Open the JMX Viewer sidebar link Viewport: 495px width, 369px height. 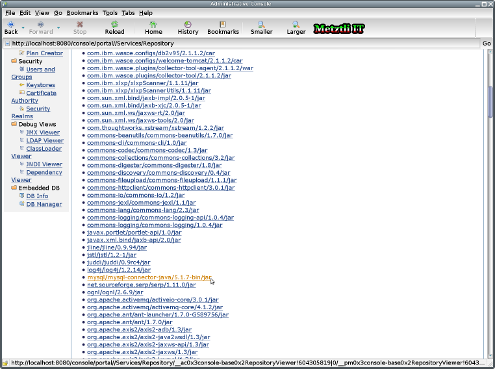coord(43,132)
